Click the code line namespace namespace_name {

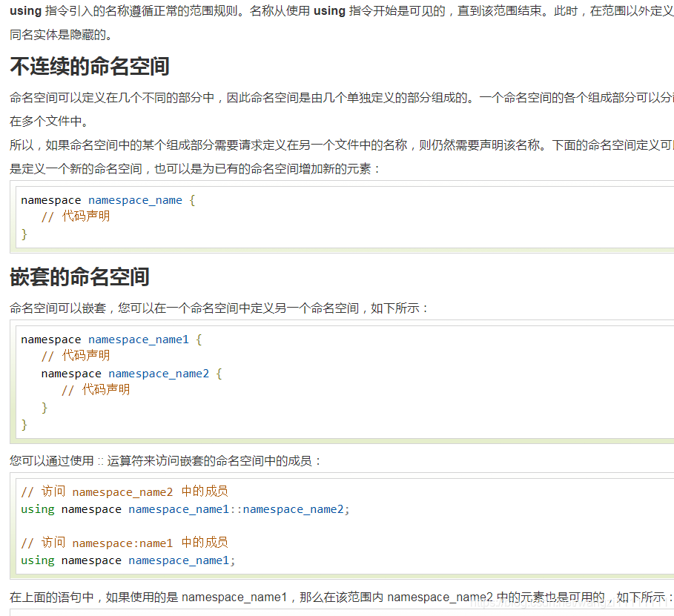108,200
